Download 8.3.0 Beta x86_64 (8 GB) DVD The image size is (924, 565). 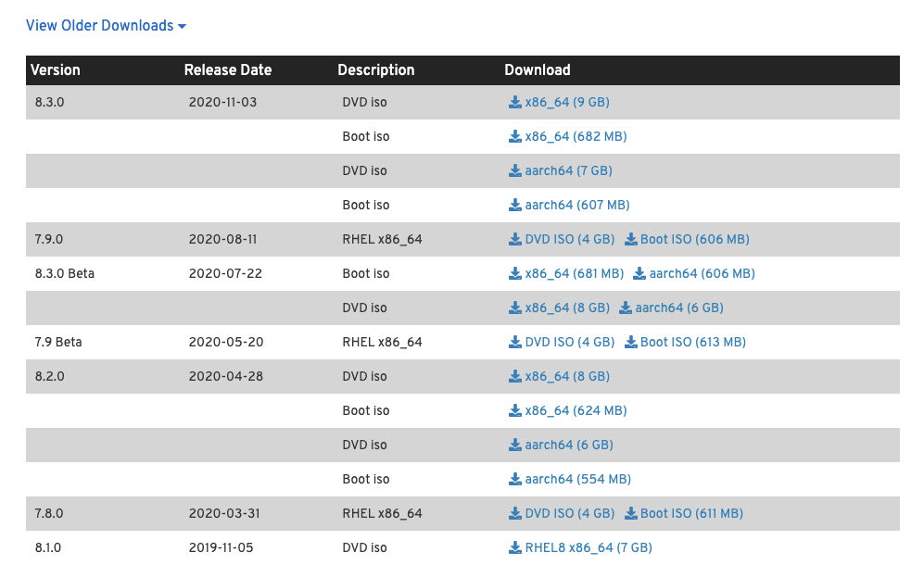566,308
